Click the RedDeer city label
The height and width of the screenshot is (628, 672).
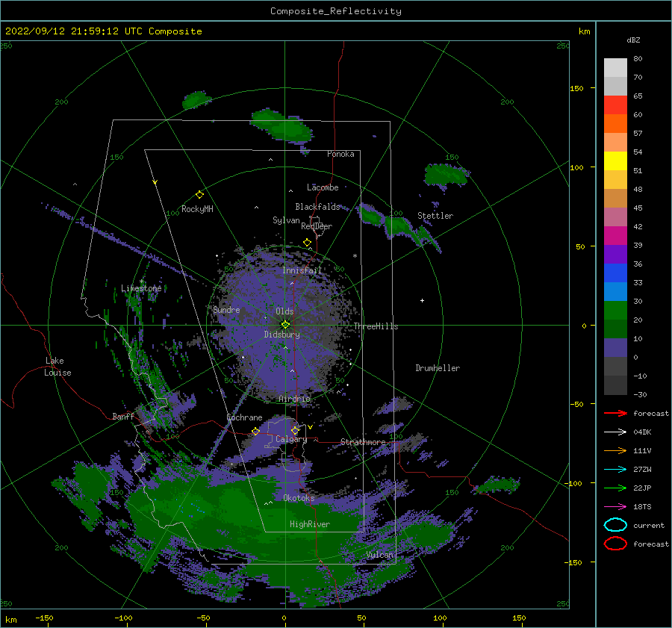(x=317, y=226)
